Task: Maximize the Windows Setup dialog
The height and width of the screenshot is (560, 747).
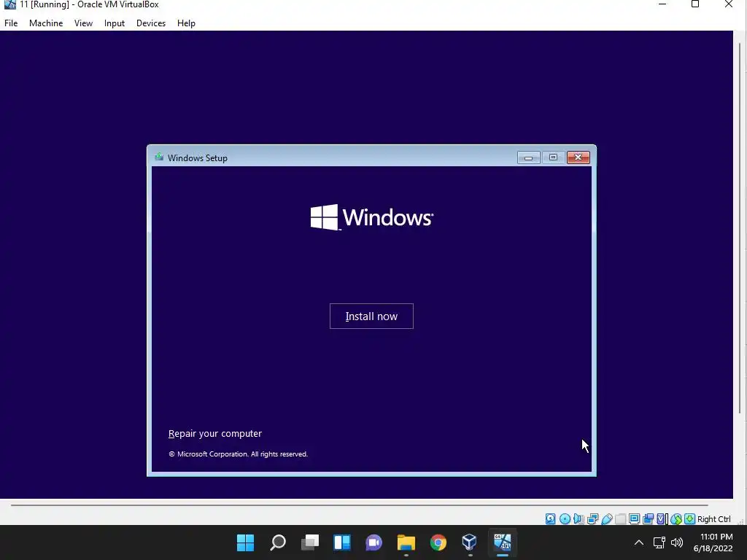Action: click(x=553, y=157)
